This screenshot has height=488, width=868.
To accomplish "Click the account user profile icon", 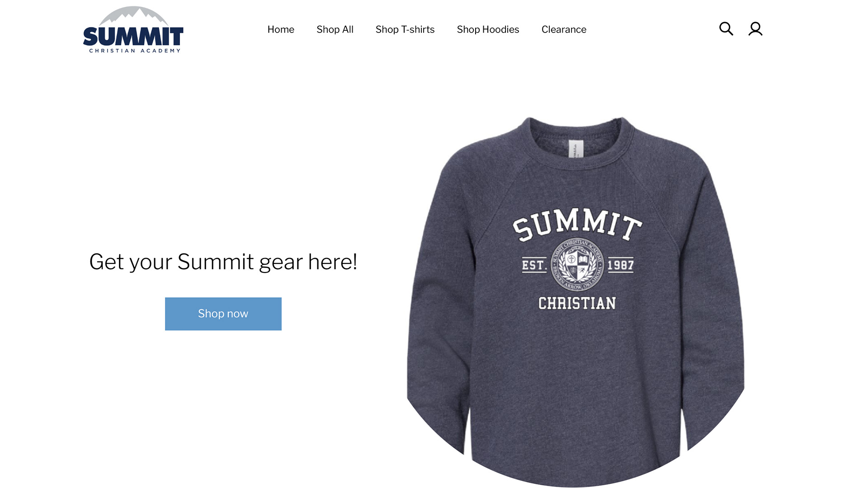I will click(755, 29).
